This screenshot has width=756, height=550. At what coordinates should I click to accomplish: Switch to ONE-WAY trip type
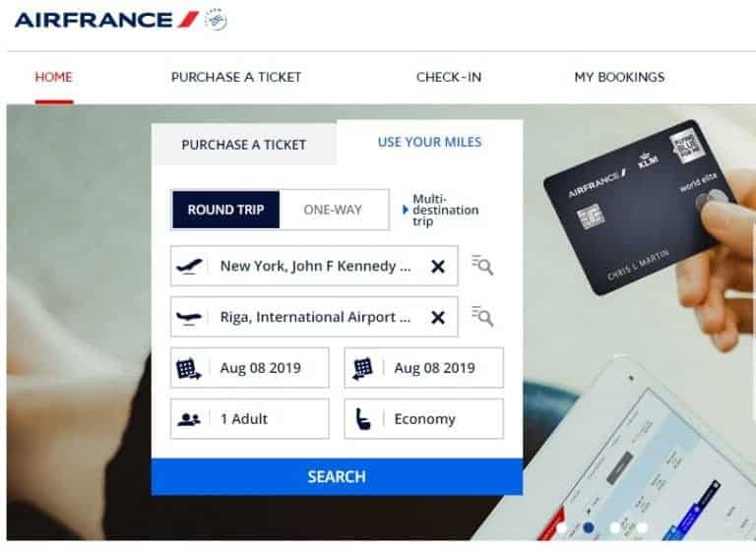click(333, 210)
